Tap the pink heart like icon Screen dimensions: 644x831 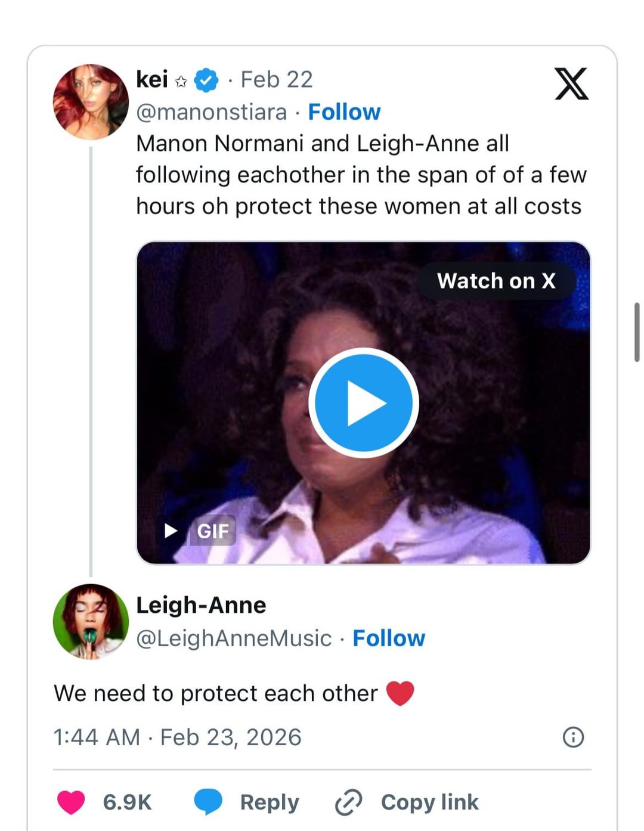pos(71,802)
